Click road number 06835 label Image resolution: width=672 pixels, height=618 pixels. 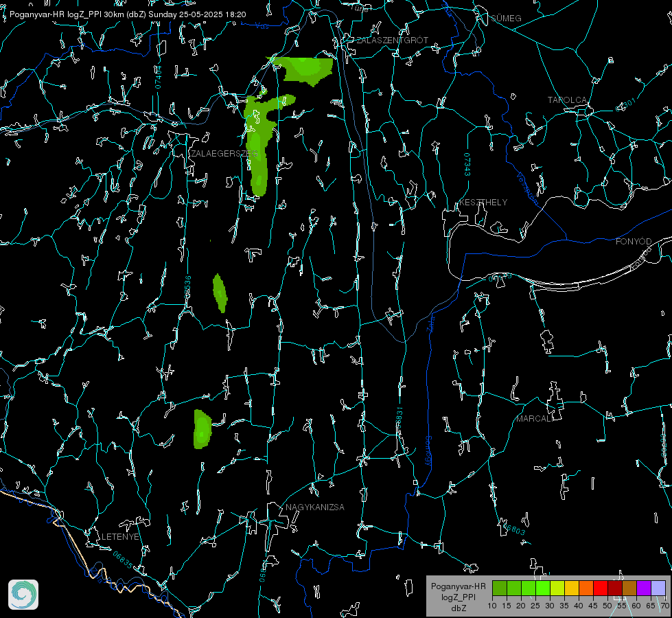coord(123,560)
